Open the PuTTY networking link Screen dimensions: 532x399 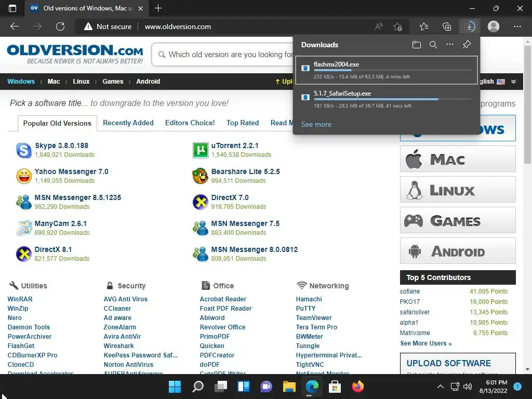coord(305,309)
